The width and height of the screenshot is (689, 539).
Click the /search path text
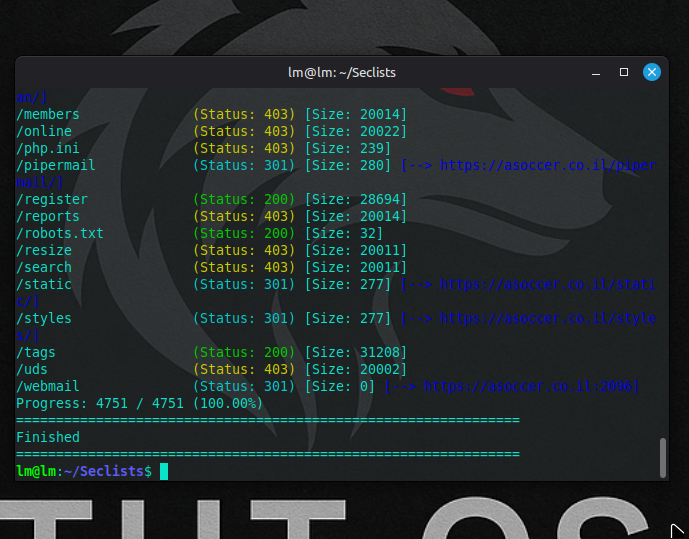pyautogui.click(x=44, y=268)
